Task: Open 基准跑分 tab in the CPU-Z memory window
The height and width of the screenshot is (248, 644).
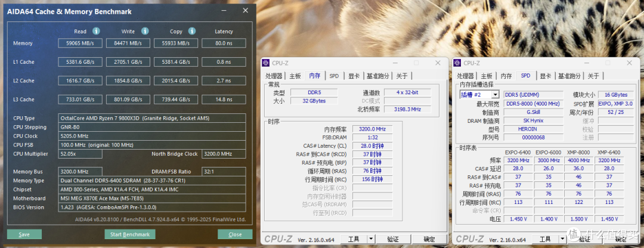Action: (378, 76)
